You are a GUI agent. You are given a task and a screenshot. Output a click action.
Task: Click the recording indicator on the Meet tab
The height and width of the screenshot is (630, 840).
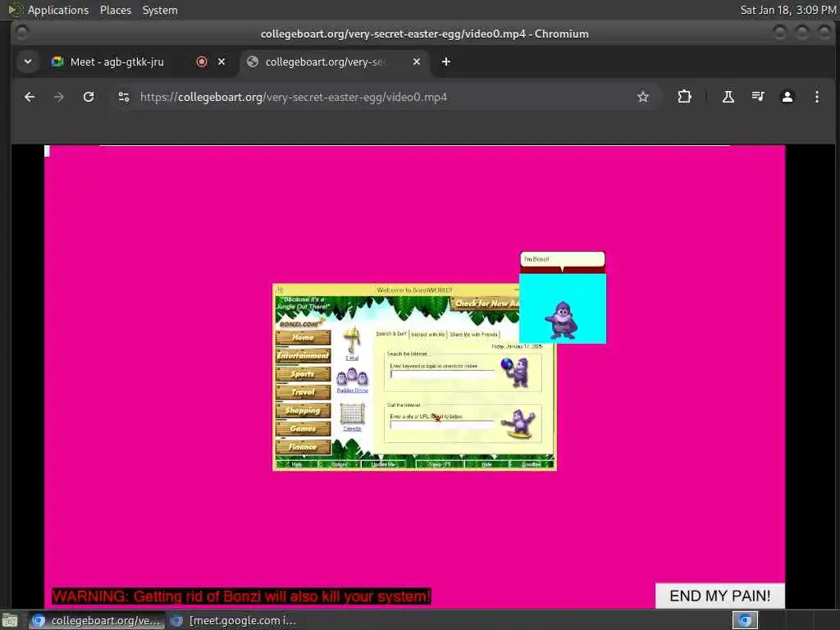point(202,62)
